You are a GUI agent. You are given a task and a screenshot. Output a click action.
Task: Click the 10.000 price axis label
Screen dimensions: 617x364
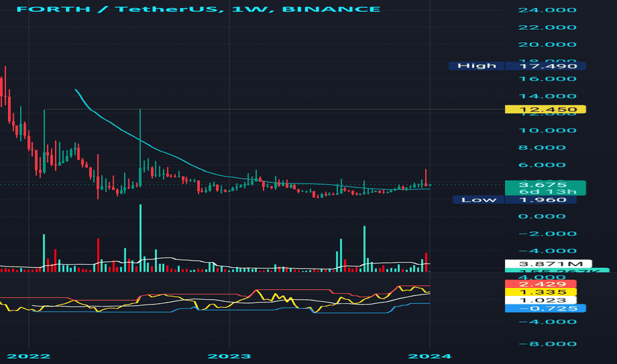click(x=547, y=130)
